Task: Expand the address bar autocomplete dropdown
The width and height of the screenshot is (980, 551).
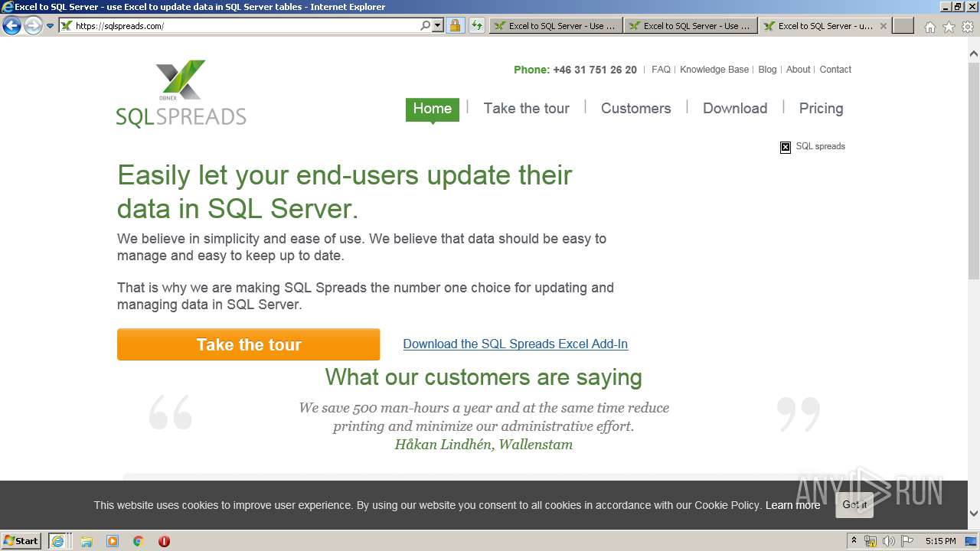Action: click(438, 25)
